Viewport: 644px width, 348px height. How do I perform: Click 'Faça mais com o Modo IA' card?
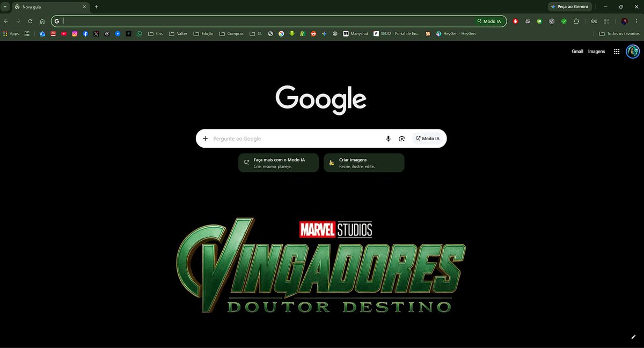[x=279, y=163]
